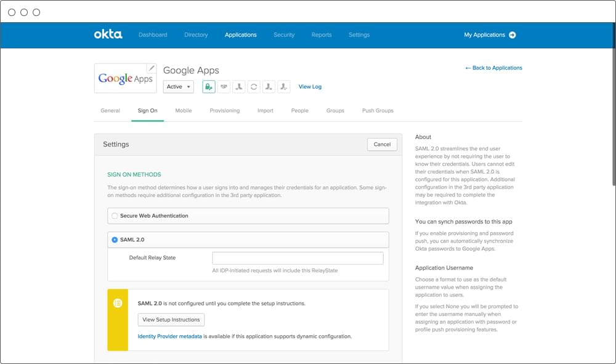Open the Active status dropdown
This screenshot has width=616, height=364.
[x=179, y=87]
